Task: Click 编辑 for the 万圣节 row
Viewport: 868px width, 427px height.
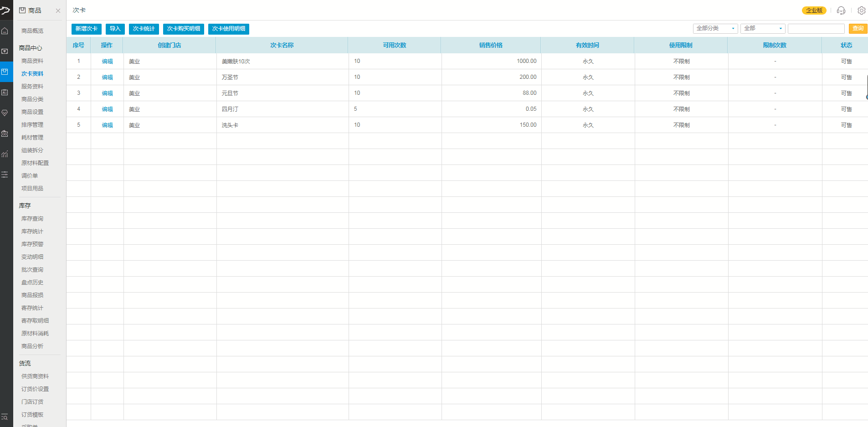Action: point(108,77)
